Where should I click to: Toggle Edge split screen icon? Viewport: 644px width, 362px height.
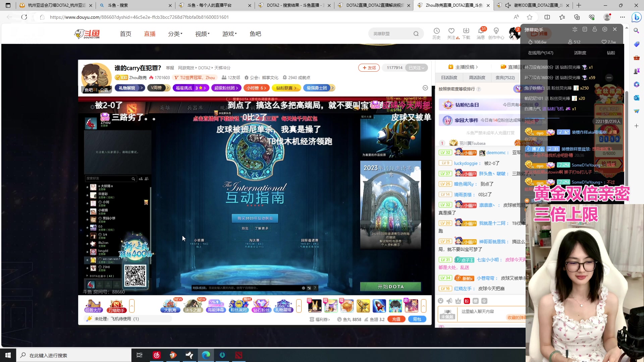(547, 17)
